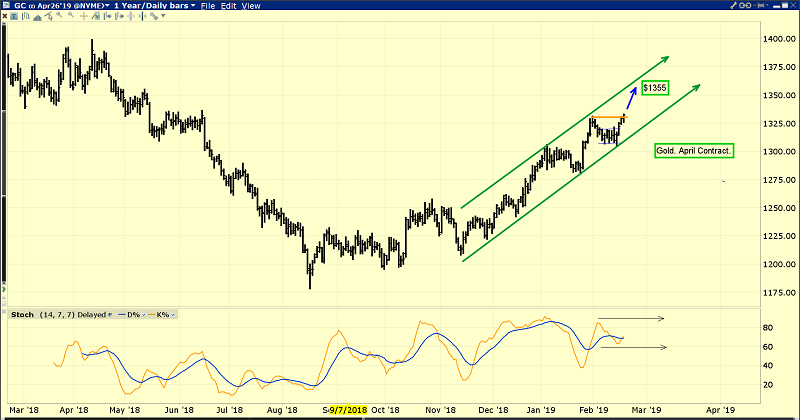Open the D% line dropdown

point(144,315)
